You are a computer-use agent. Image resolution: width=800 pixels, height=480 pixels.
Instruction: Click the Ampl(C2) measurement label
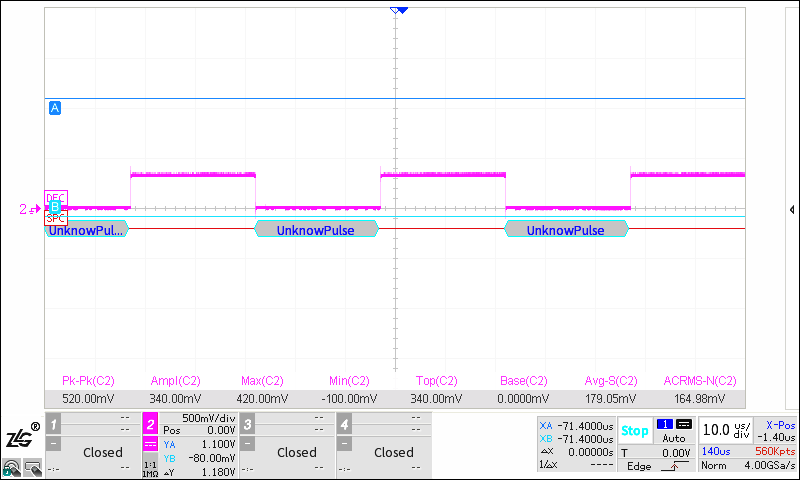click(x=176, y=381)
